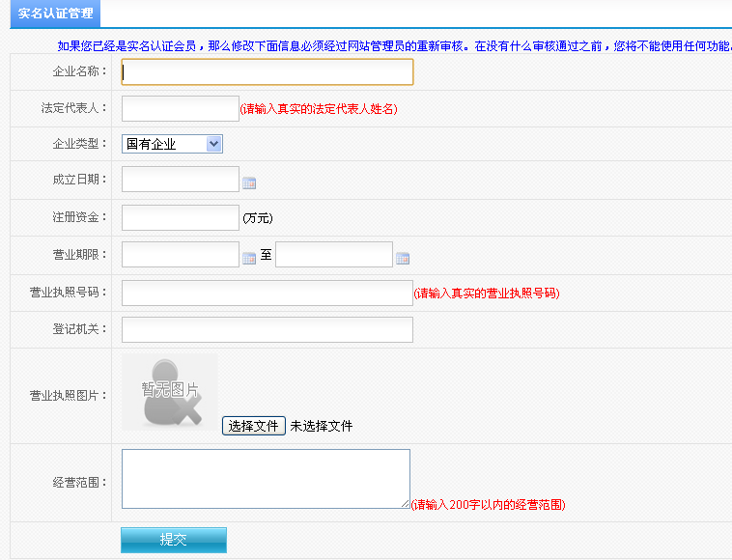Image resolution: width=732 pixels, height=560 pixels.
Task: Focus the 经营范围 text area
Action: coord(266,478)
